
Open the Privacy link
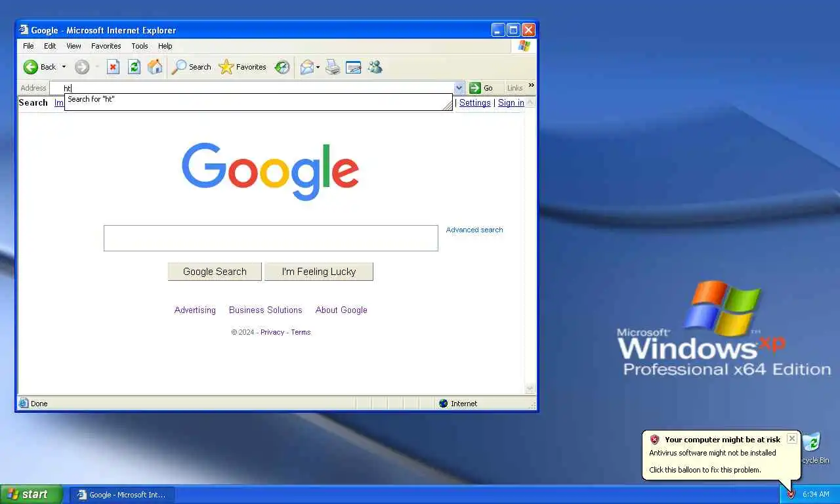point(272,332)
